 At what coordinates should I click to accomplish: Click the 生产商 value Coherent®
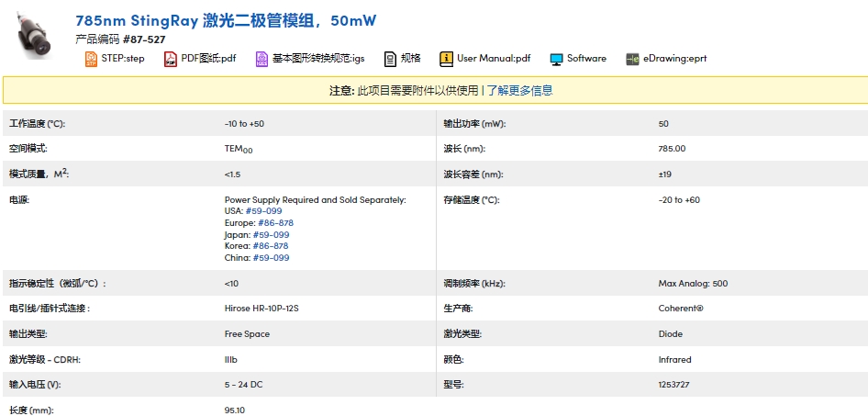[681, 308]
